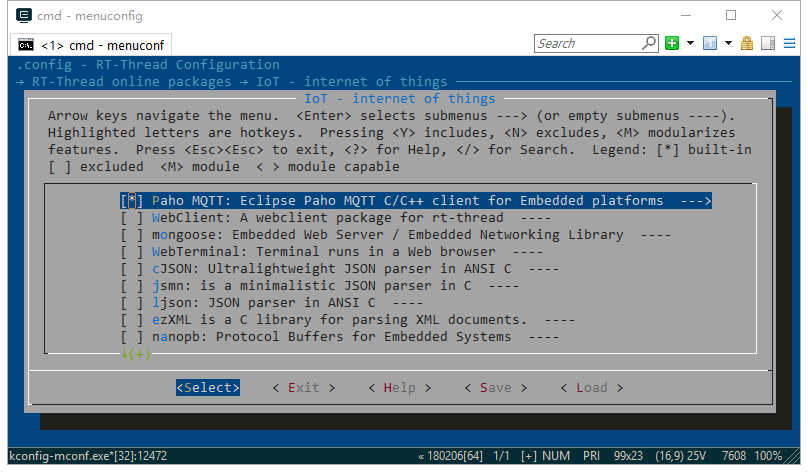Click the cmd console icon in the tab
The width and height of the screenshot is (808, 472).
26,45
